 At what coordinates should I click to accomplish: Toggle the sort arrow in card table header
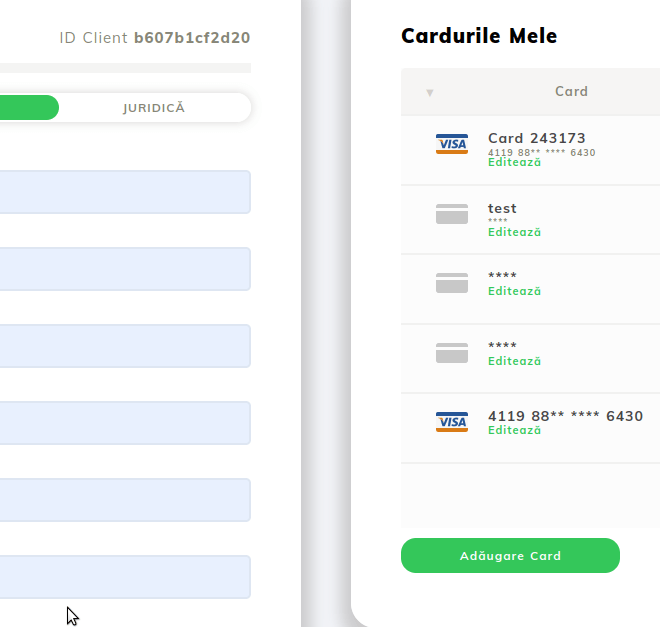click(430, 93)
